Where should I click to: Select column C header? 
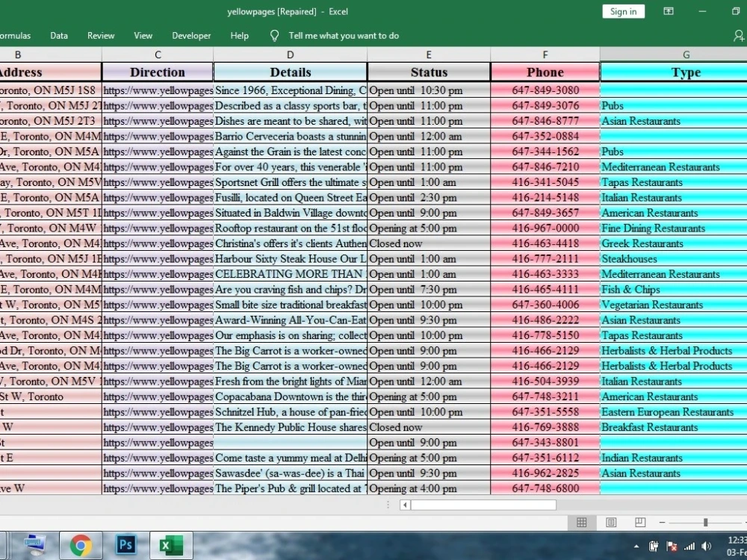tap(158, 55)
